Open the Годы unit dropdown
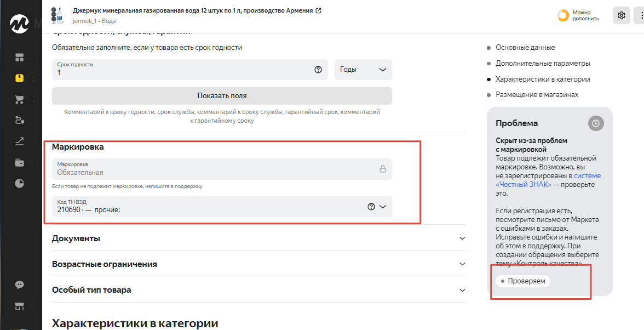Screen dimensions: 644x330 [x=363, y=70]
